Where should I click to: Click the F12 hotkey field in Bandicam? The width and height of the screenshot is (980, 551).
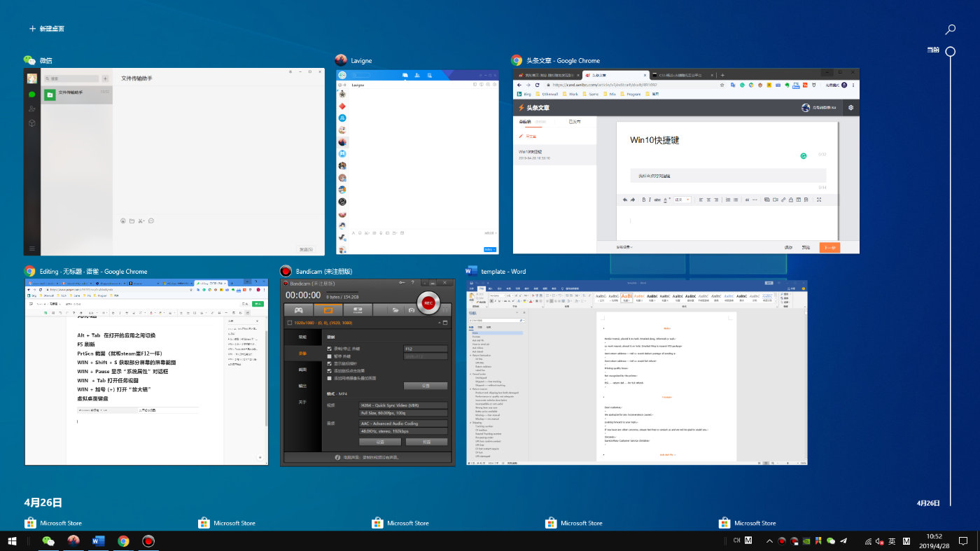pos(426,349)
